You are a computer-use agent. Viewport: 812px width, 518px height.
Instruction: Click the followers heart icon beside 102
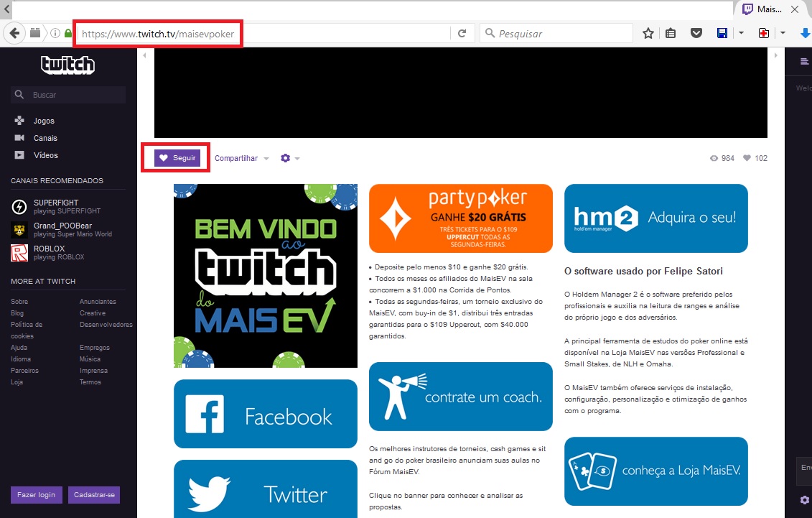pyautogui.click(x=747, y=158)
